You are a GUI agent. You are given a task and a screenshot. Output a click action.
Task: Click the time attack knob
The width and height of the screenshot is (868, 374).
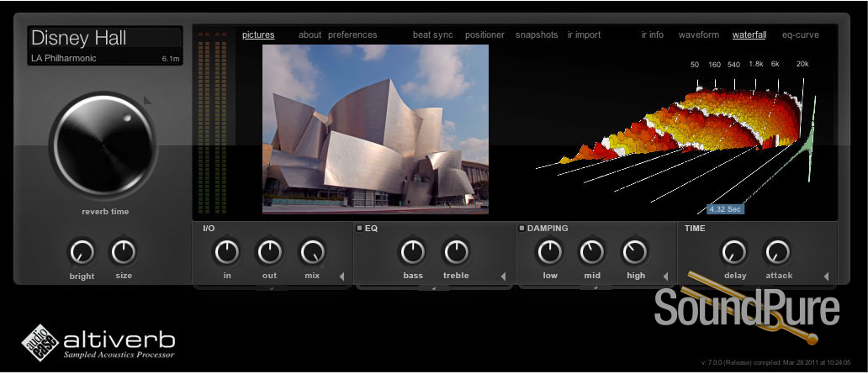pyautogui.click(x=778, y=252)
